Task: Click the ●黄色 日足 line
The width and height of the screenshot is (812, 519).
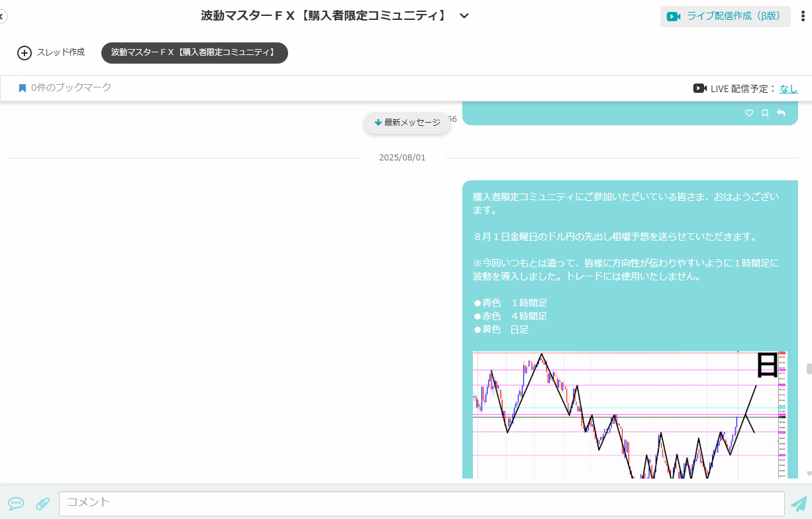Action: pos(501,329)
